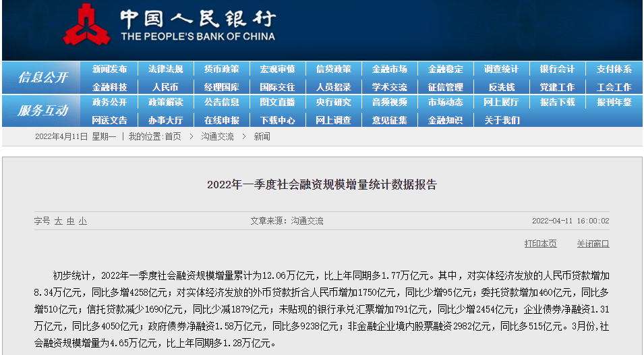644x355 pixels.
Task: Set font size to 小
Action: tap(83, 221)
